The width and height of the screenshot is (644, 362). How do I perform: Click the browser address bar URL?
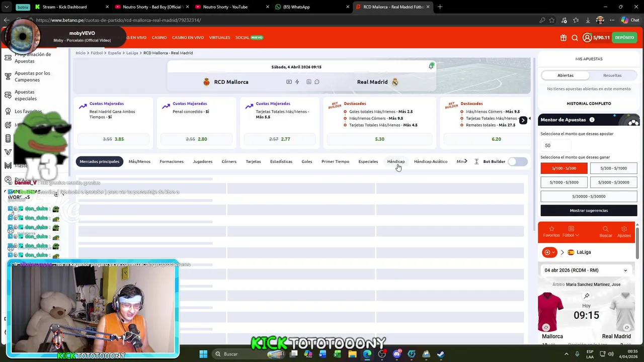118,20
